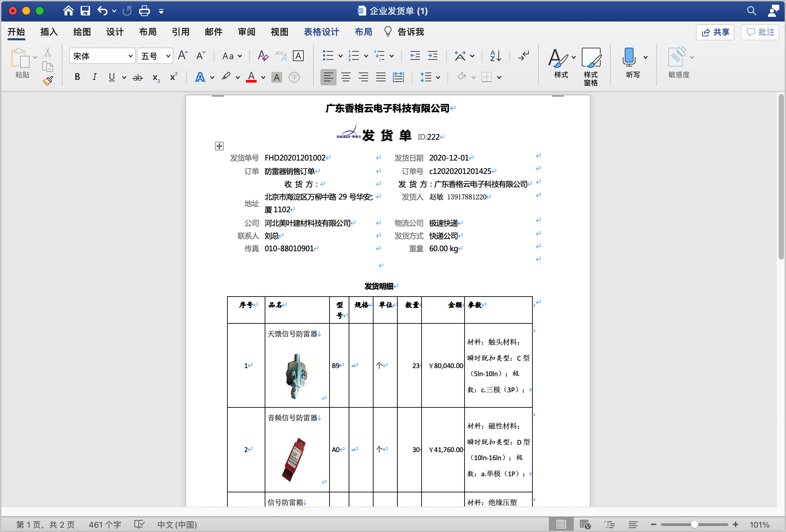Open the 插入 tab
This screenshot has height=532, width=786.
pyautogui.click(x=49, y=32)
